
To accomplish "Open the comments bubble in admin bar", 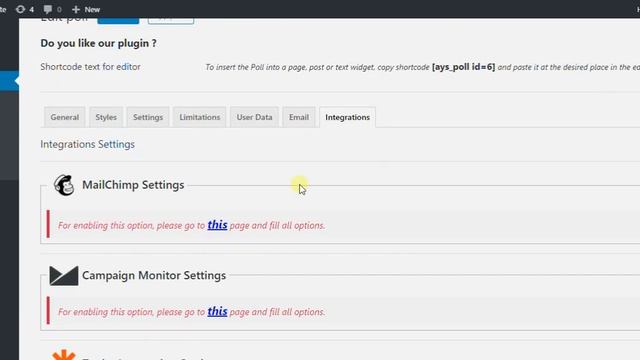I will pos(52,9).
